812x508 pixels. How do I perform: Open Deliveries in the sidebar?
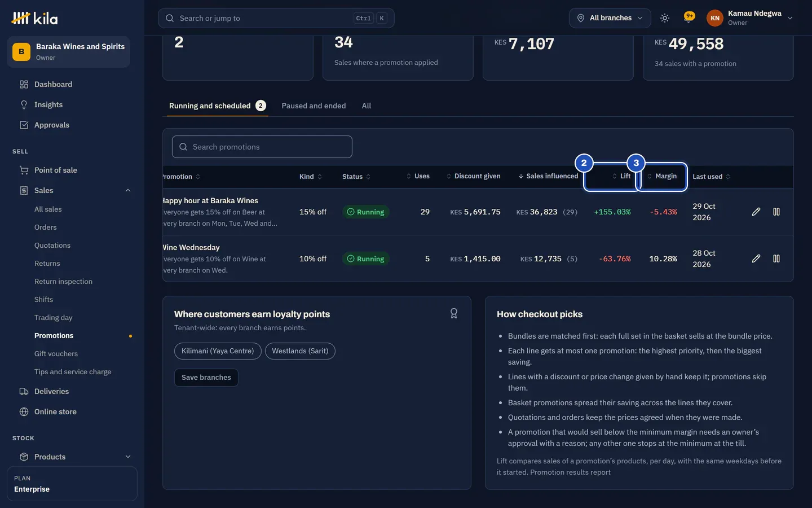(x=72, y=391)
